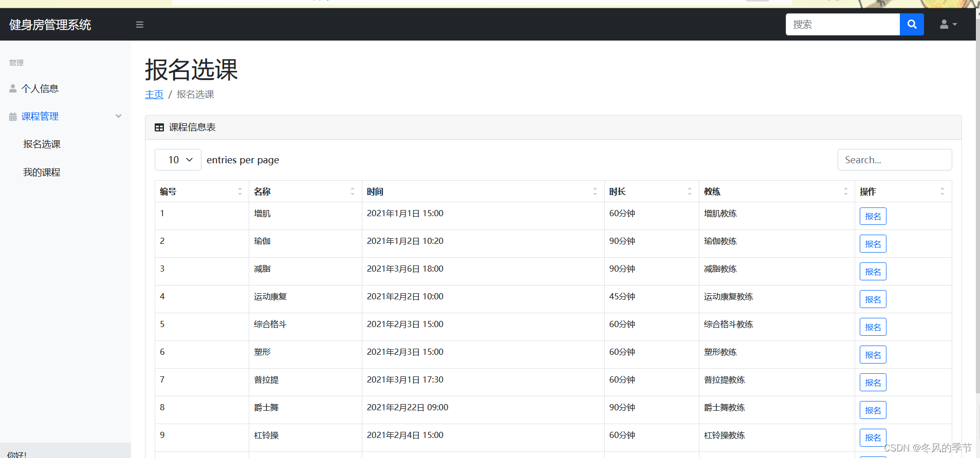Viewport: 980px width, 458px height.
Task: Click the blue search magnifier button
Action: click(912, 24)
